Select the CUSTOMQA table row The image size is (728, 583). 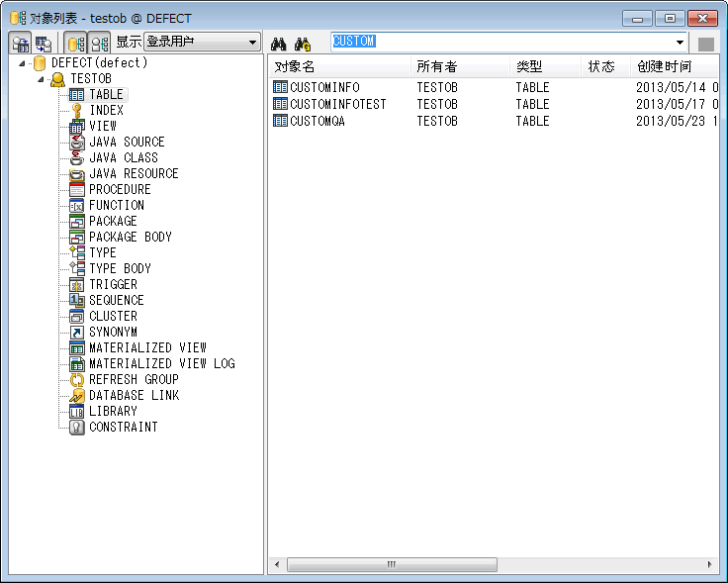click(x=494, y=121)
